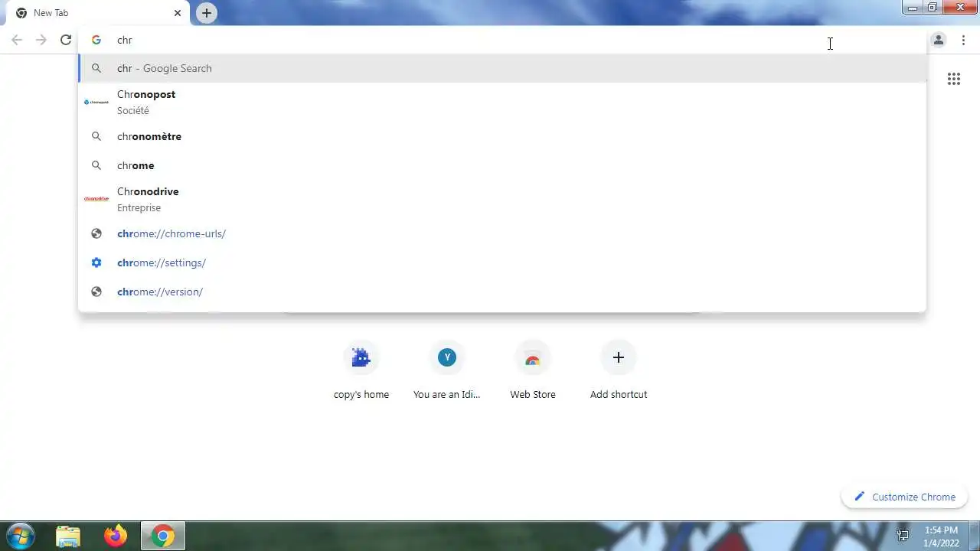
Task: Open the Chrome three-dot menu
Action: [963, 40]
